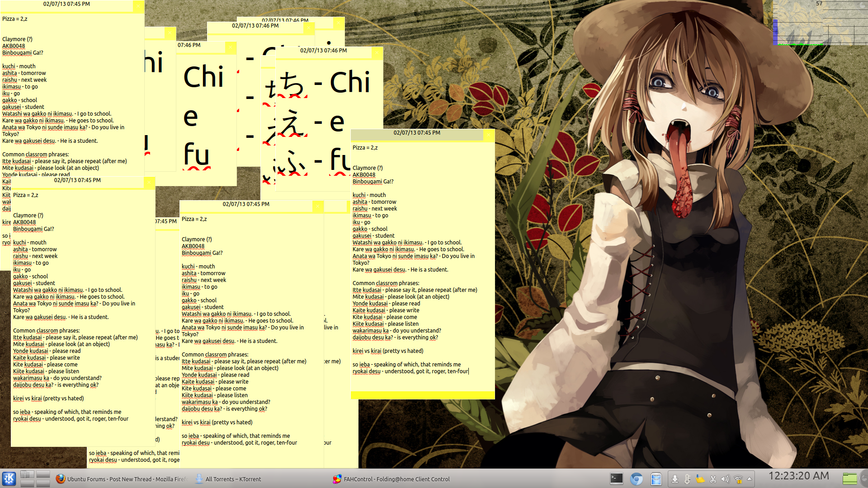
Task: Click 'wakarimasu ka' line in center bottom note
Action: click(x=226, y=402)
